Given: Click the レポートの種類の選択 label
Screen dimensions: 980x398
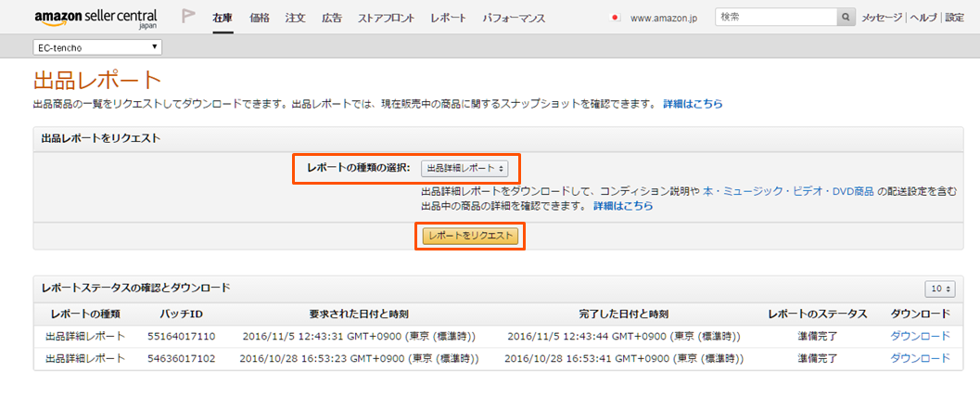Looking at the screenshot, I should (x=358, y=168).
